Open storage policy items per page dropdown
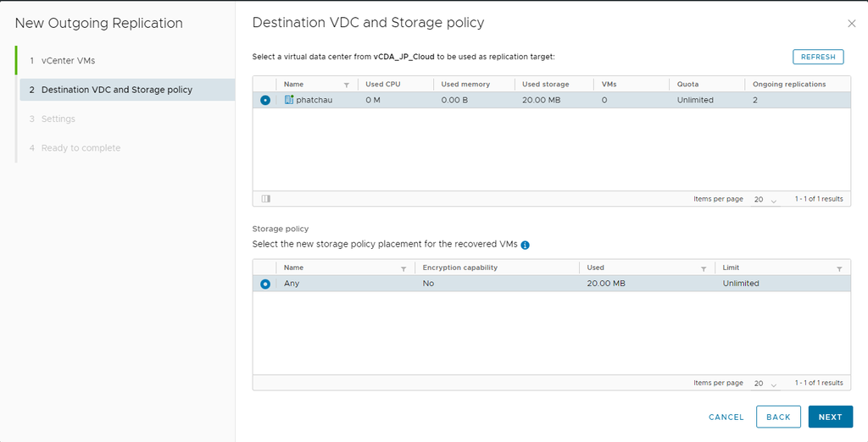The width and height of the screenshot is (868, 442). point(765,384)
